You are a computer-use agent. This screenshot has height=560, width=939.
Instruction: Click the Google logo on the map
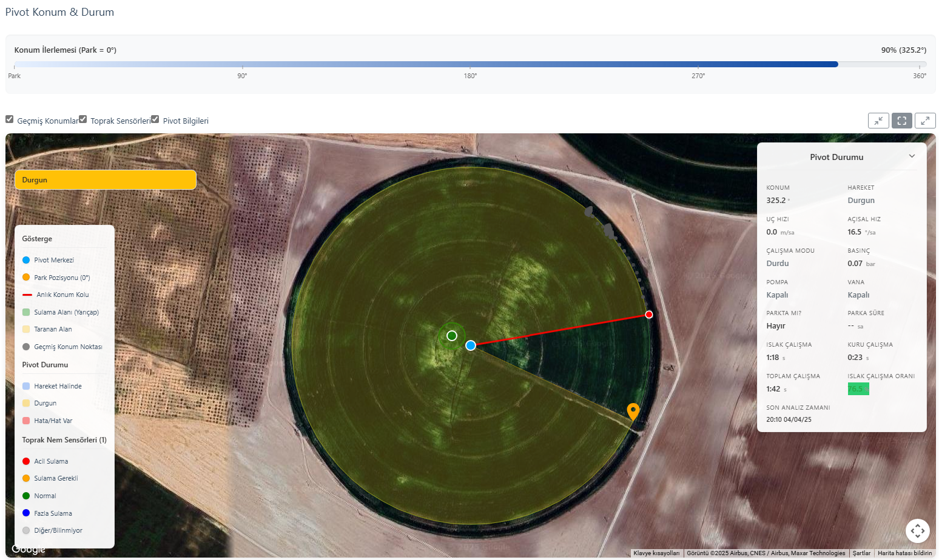coord(28,549)
